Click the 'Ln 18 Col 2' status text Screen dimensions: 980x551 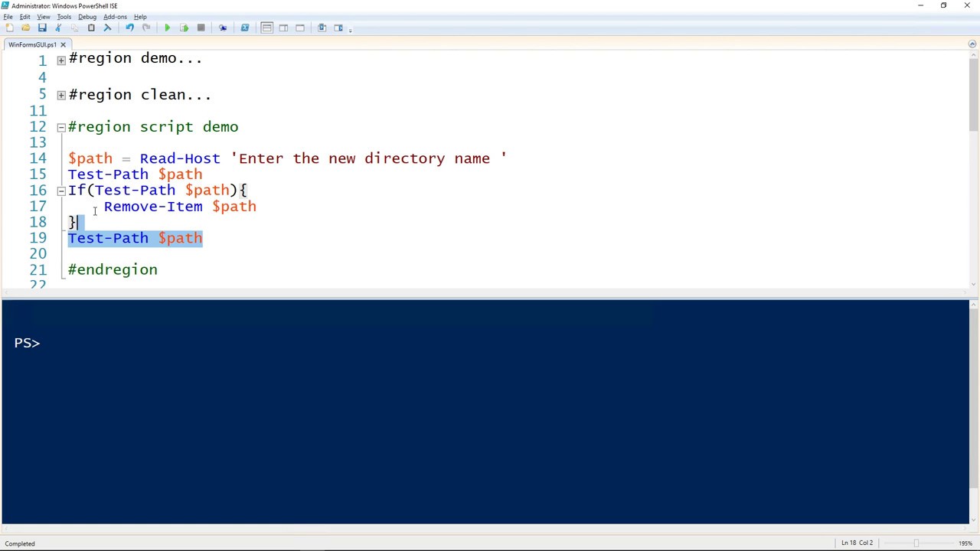click(x=857, y=543)
